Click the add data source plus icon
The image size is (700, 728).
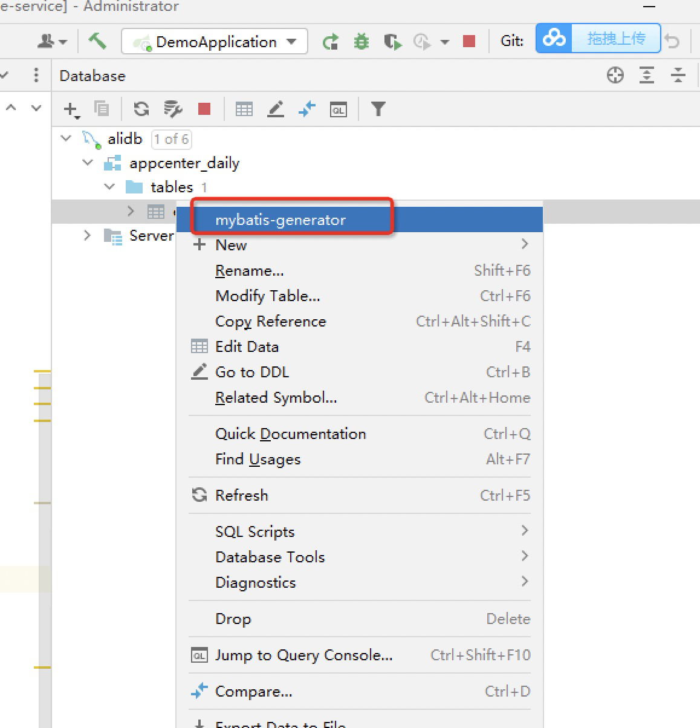[x=71, y=109]
